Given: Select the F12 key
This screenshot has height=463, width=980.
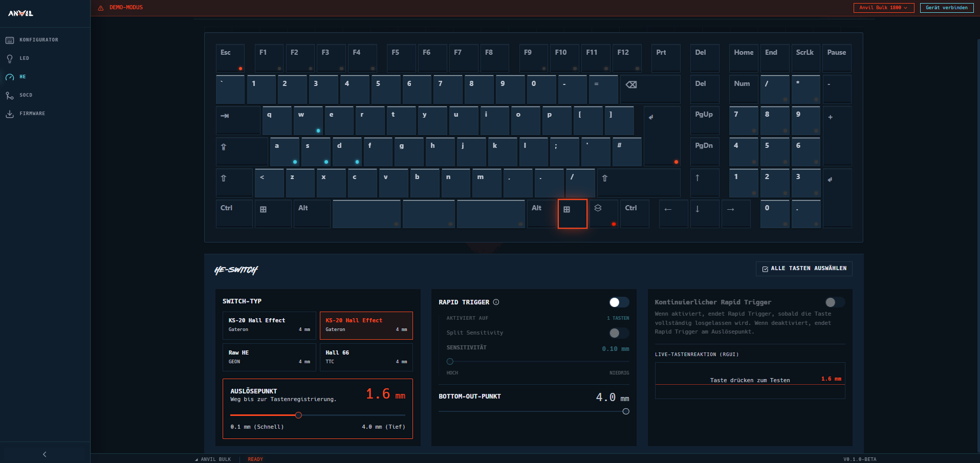Looking at the screenshot, I should point(627,58).
